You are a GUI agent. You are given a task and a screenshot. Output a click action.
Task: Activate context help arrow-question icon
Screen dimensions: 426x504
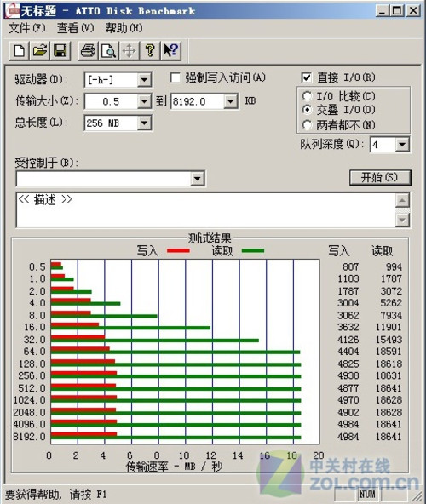(171, 51)
